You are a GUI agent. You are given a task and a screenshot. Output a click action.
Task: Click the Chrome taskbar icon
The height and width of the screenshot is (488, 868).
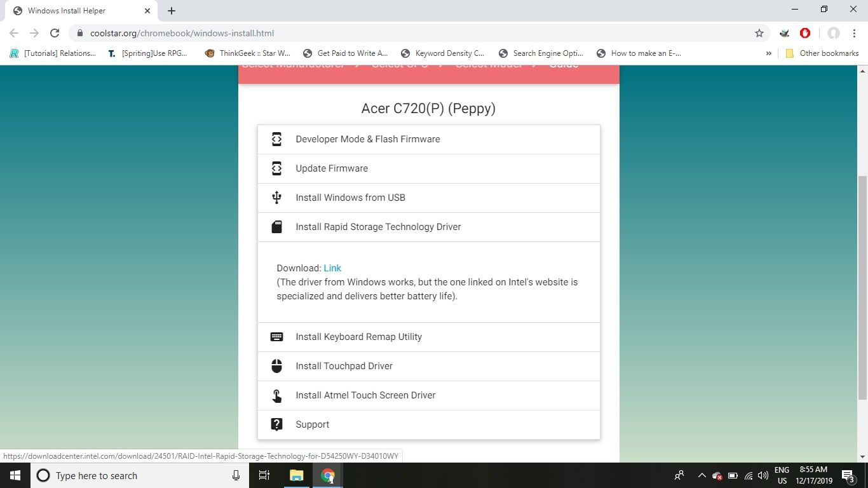[x=328, y=475]
